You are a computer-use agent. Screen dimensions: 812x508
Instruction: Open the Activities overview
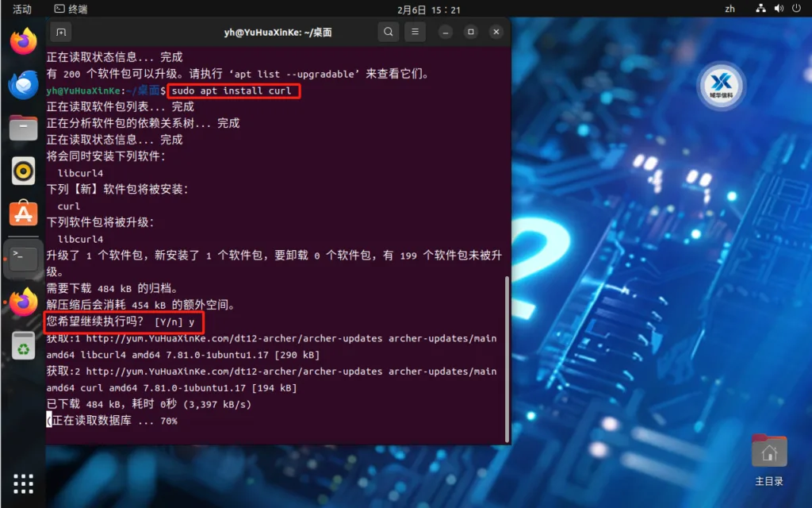21,9
